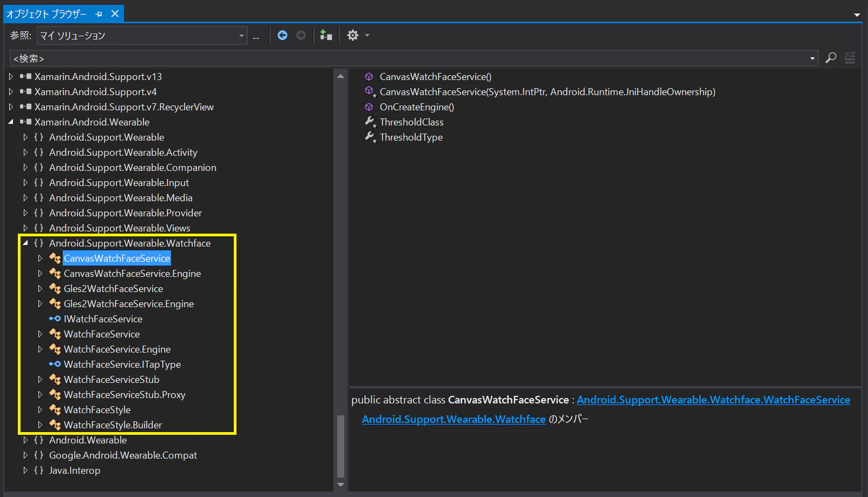Click the tree scrollbar down arrow
This screenshot has width=868, height=497.
(340, 485)
